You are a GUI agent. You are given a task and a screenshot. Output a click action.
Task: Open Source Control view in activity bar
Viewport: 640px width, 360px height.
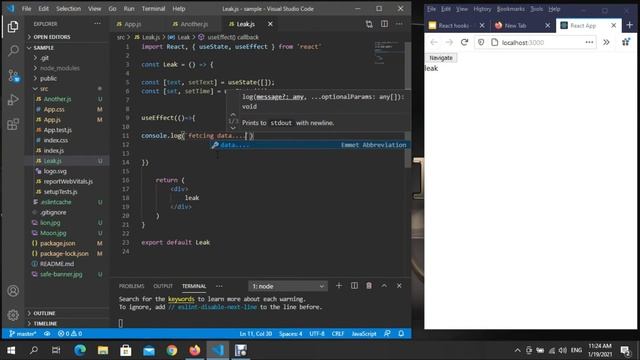click(13, 76)
